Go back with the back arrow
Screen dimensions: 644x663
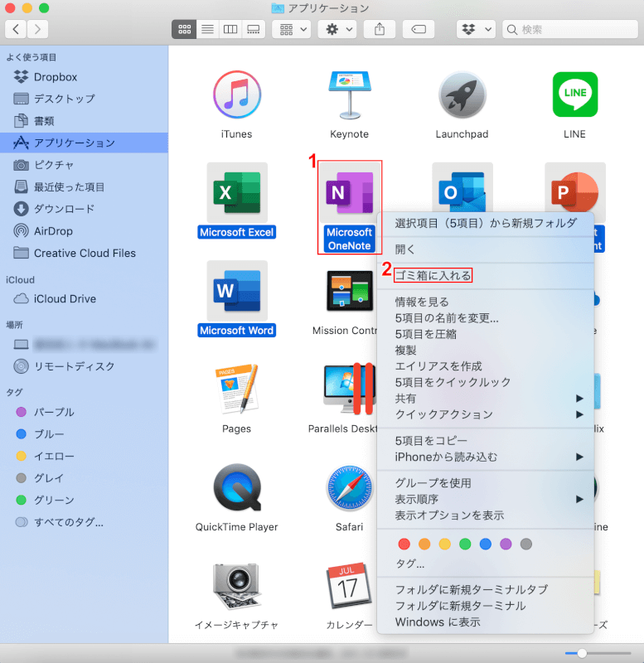16,29
